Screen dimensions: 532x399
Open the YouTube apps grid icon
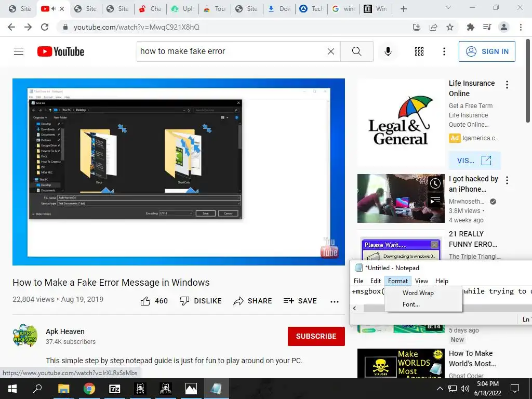coord(419,51)
